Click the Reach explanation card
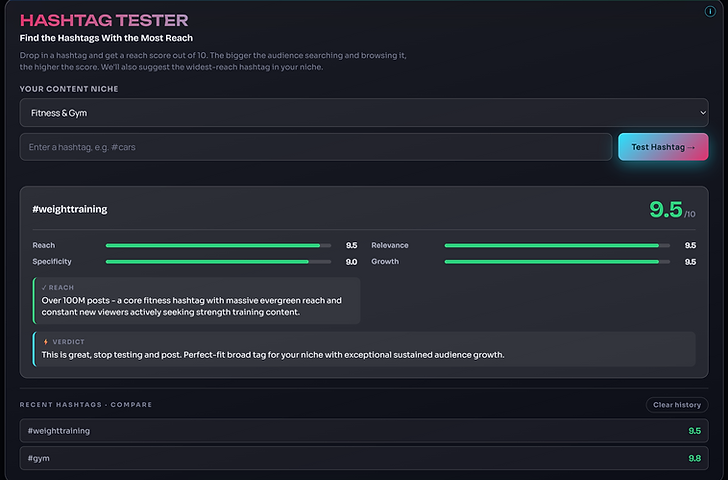 coord(196,301)
